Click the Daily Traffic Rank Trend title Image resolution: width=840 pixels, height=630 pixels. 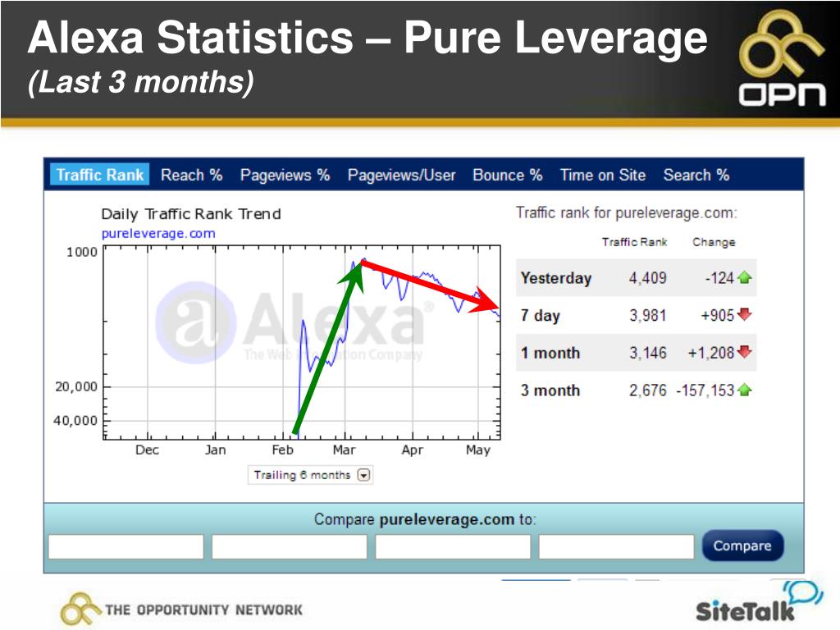191,214
